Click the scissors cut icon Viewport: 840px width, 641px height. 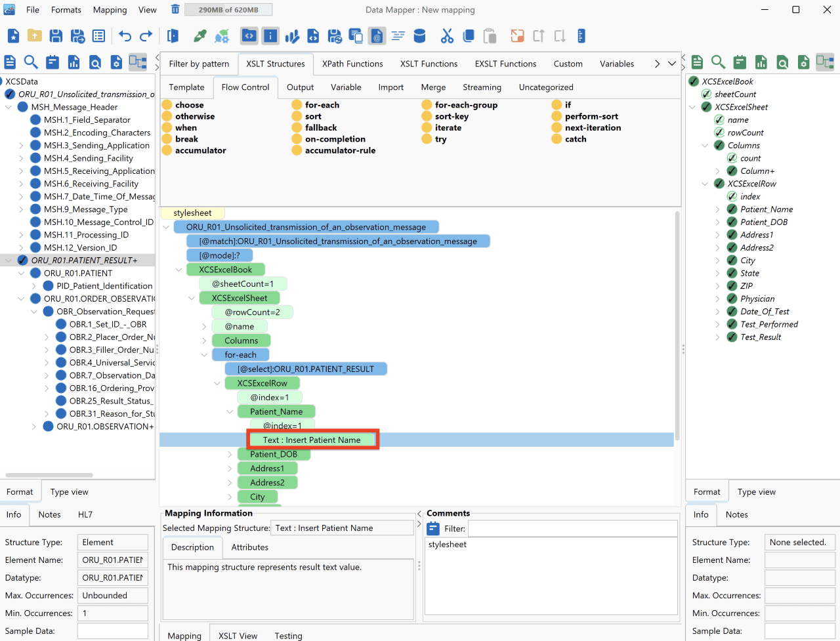coord(447,36)
